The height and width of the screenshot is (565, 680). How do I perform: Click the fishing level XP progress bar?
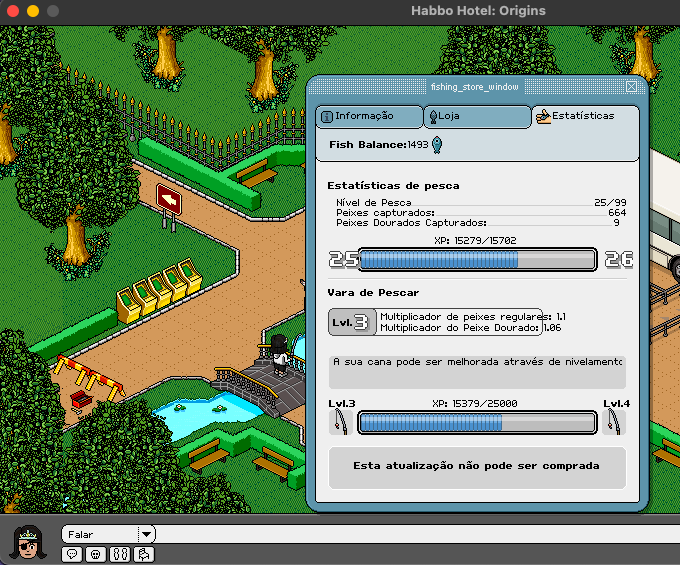tap(477, 260)
